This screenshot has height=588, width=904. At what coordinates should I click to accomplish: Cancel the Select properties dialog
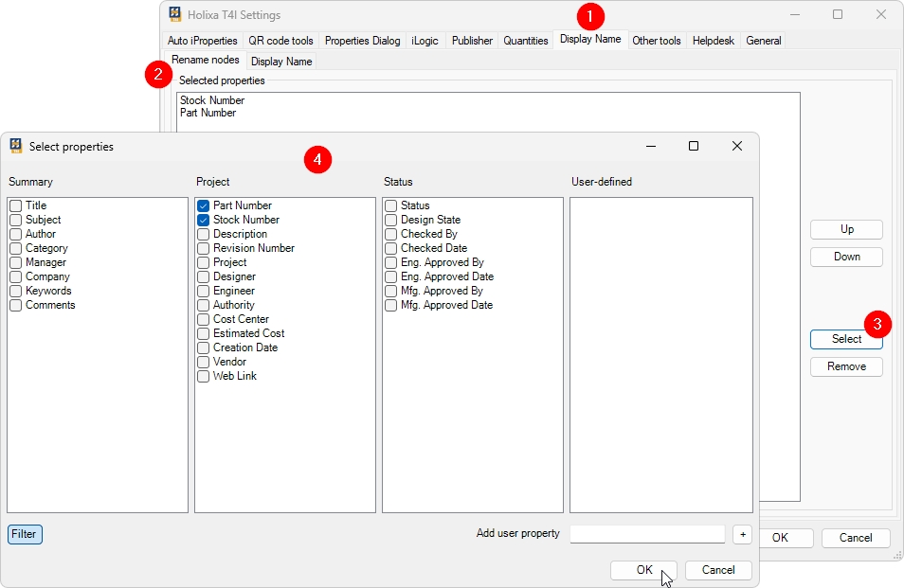pos(718,570)
